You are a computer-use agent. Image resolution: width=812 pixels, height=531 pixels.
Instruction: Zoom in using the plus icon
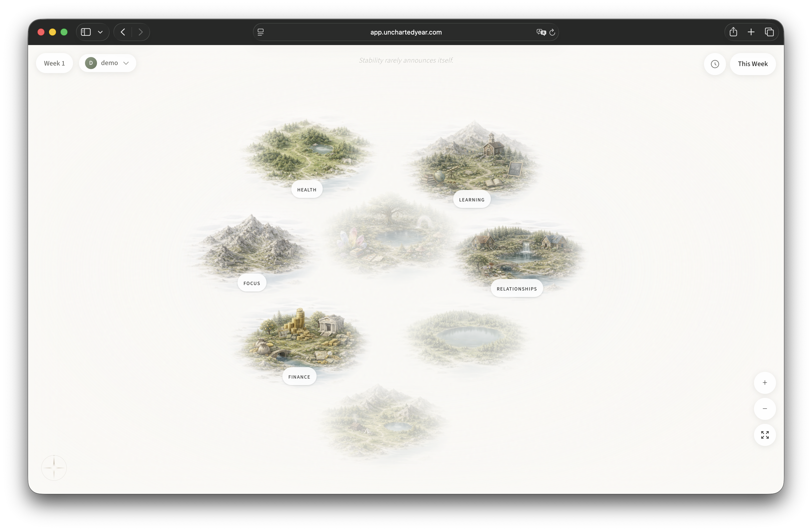pyautogui.click(x=765, y=382)
